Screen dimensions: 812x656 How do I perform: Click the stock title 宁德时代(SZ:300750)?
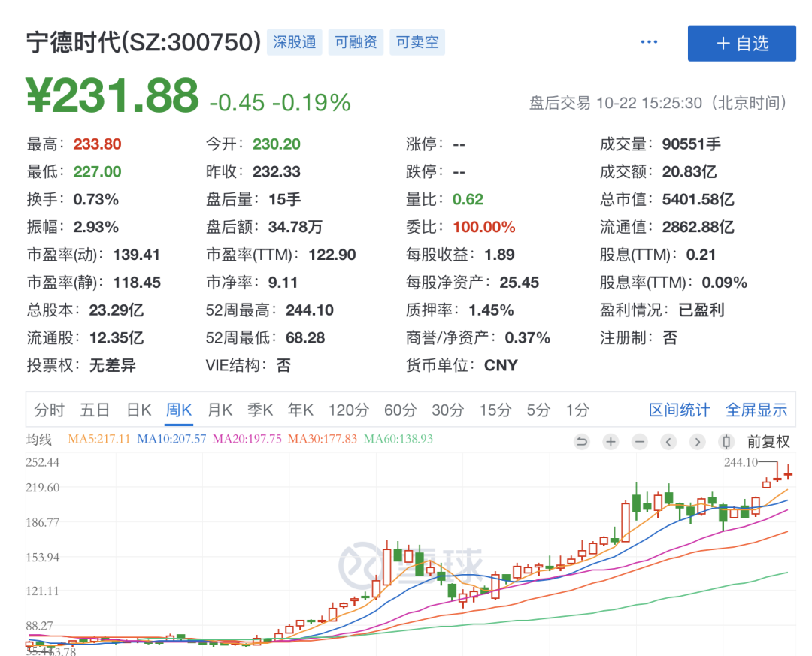coord(144,42)
